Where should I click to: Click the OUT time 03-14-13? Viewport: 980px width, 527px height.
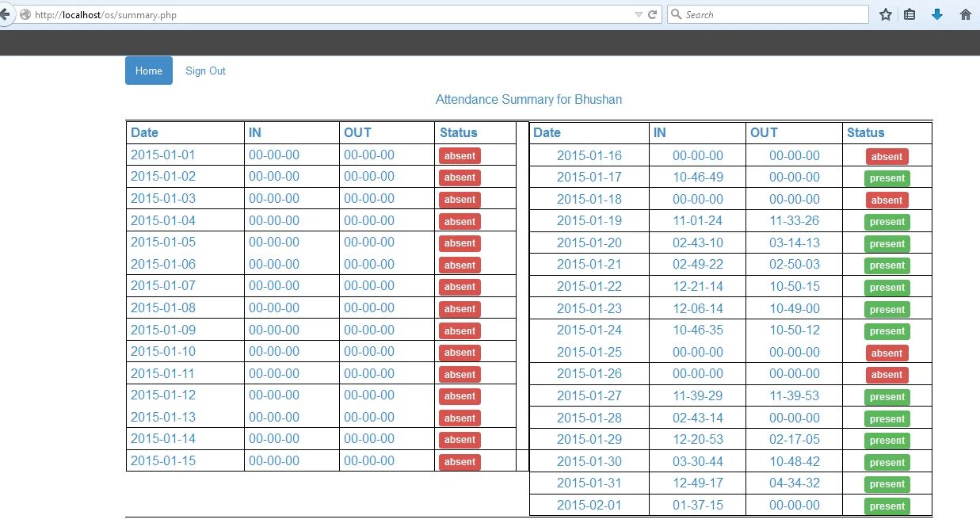(795, 243)
